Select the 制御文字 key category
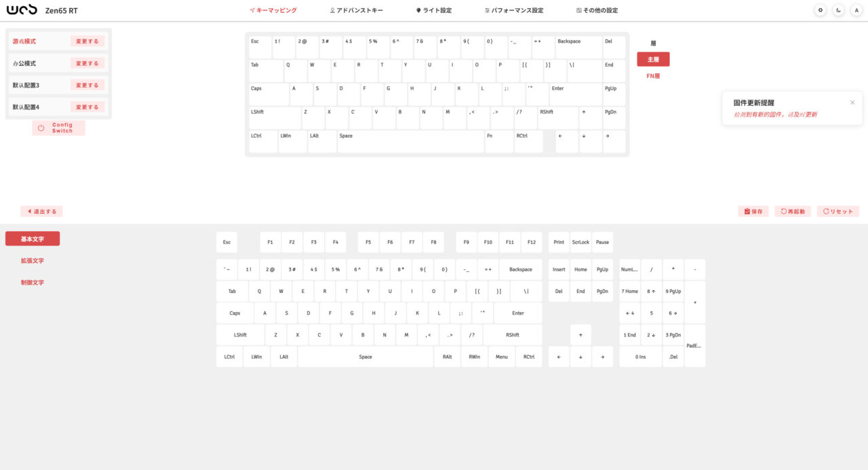868x470 pixels. click(x=33, y=282)
